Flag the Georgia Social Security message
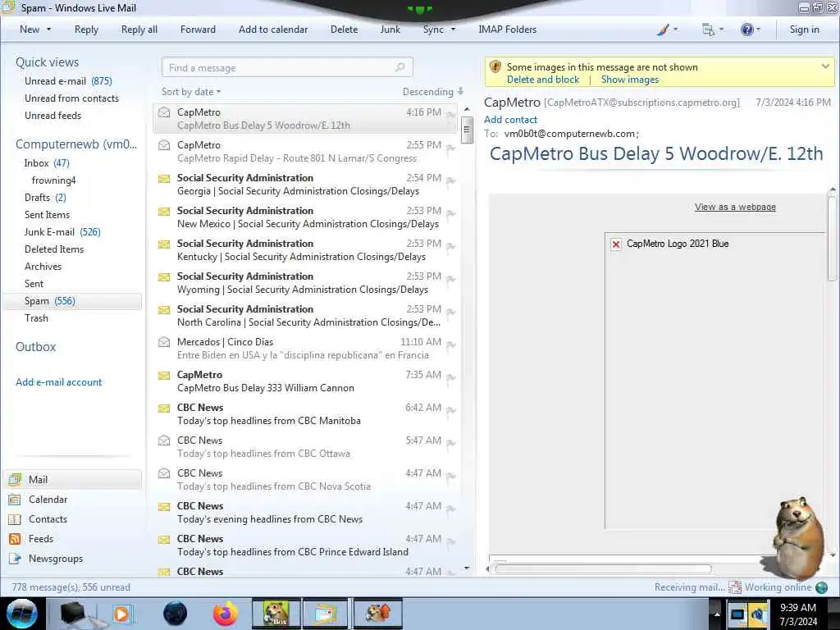This screenshot has height=630, width=840. pos(450,181)
